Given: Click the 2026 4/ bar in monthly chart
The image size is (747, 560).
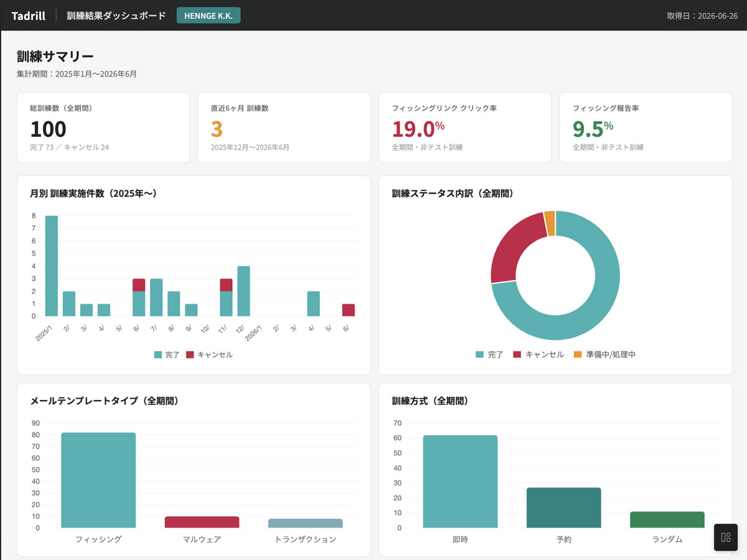Looking at the screenshot, I should (314, 304).
